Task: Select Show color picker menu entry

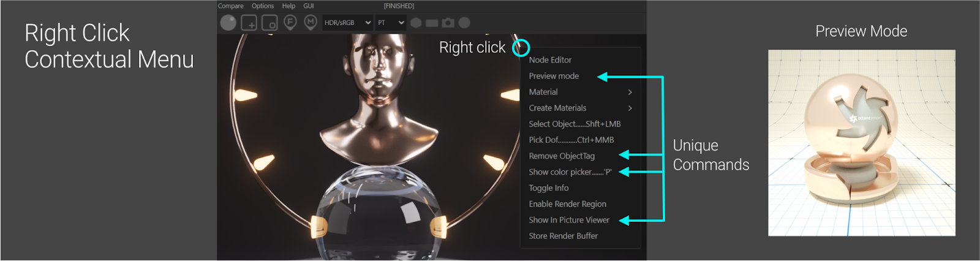Action: [570, 172]
